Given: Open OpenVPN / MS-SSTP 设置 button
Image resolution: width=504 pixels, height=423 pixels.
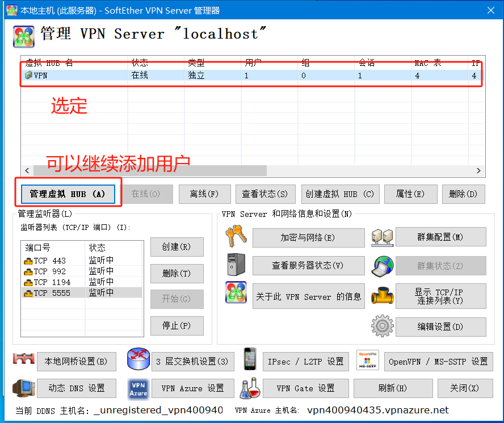Looking at the screenshot, I should (438, 362).
